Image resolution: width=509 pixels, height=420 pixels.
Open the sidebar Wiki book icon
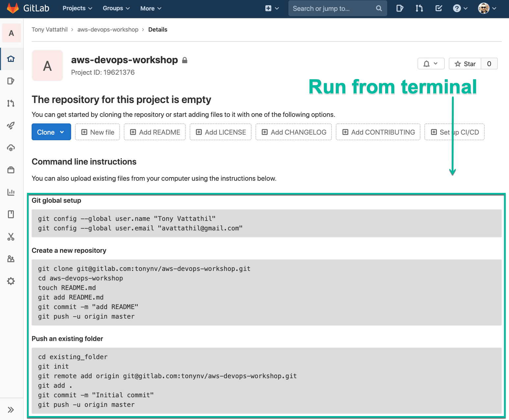11,214
